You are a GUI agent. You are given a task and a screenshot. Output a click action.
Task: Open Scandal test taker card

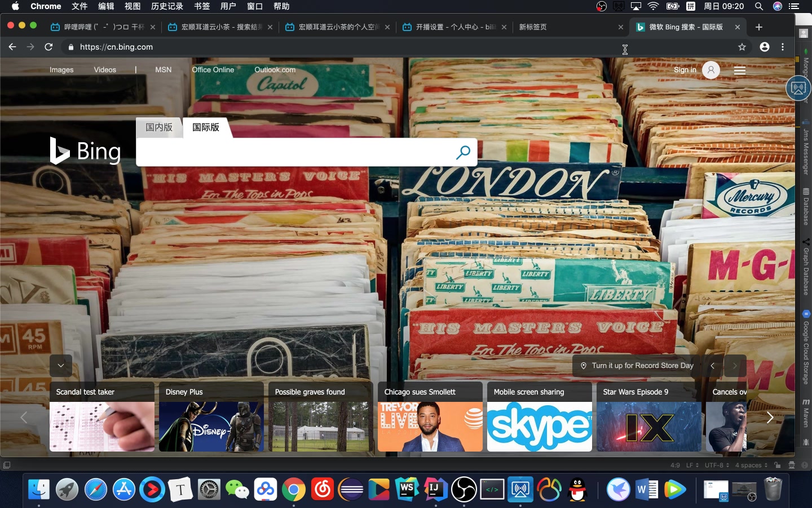click(x=102, y=417)
